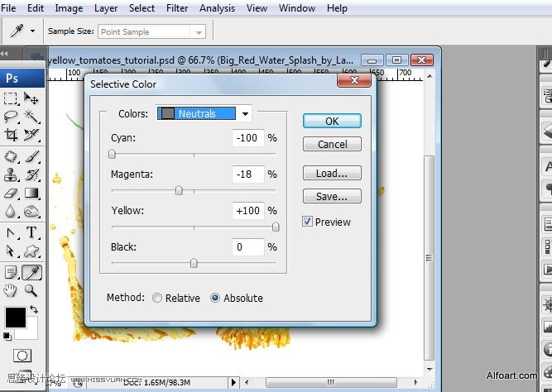Toggle the Preview checkbox
Image resolution: width=552 pixels, height=392 pixels.
point(307,222)
